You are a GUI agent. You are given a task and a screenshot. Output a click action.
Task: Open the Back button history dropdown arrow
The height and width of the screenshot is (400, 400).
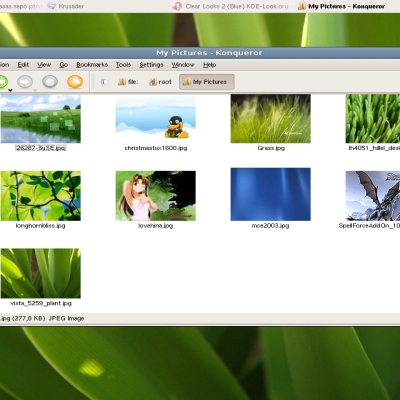[x=10, y=90]
